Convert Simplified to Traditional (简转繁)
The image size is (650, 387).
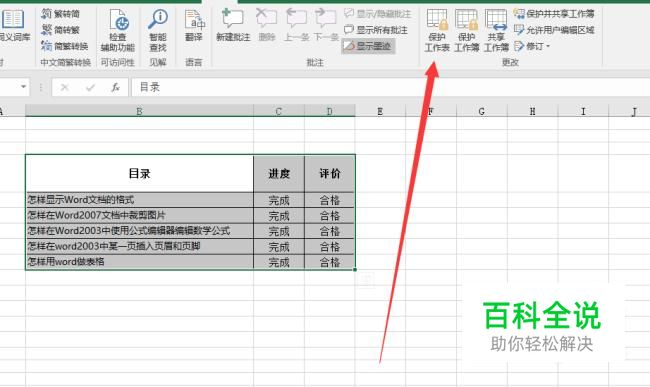61,30
